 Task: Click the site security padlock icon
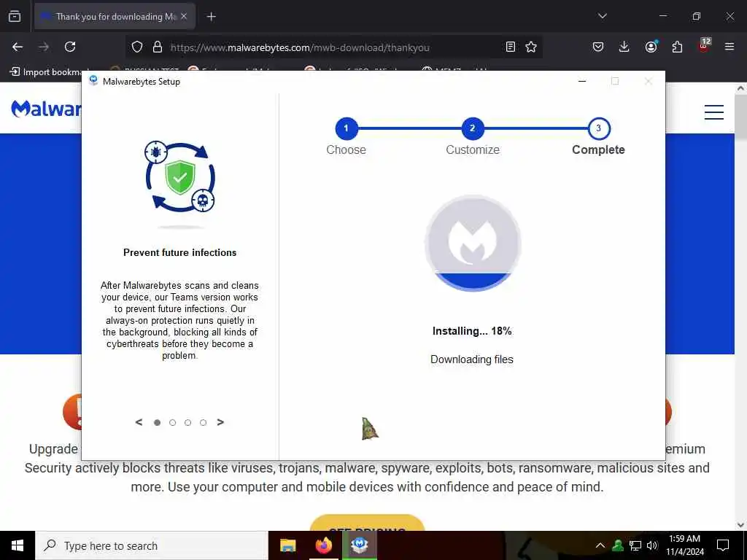point(158,47)
